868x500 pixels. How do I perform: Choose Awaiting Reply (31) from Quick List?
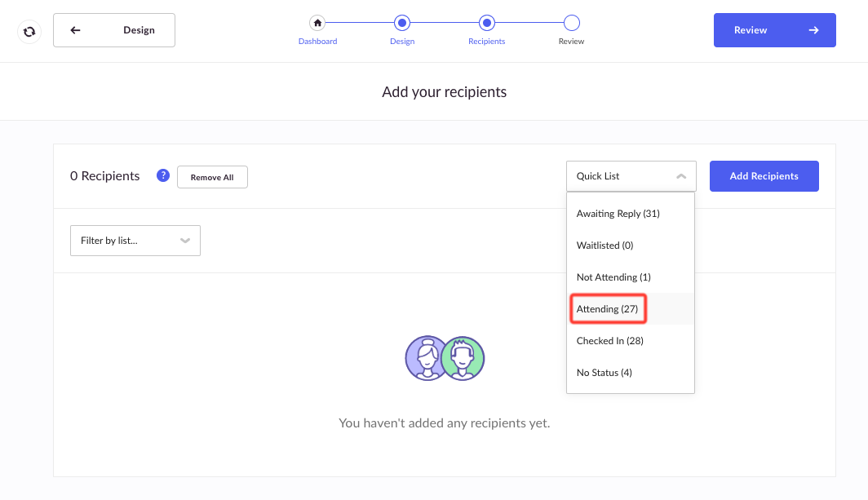631,214
